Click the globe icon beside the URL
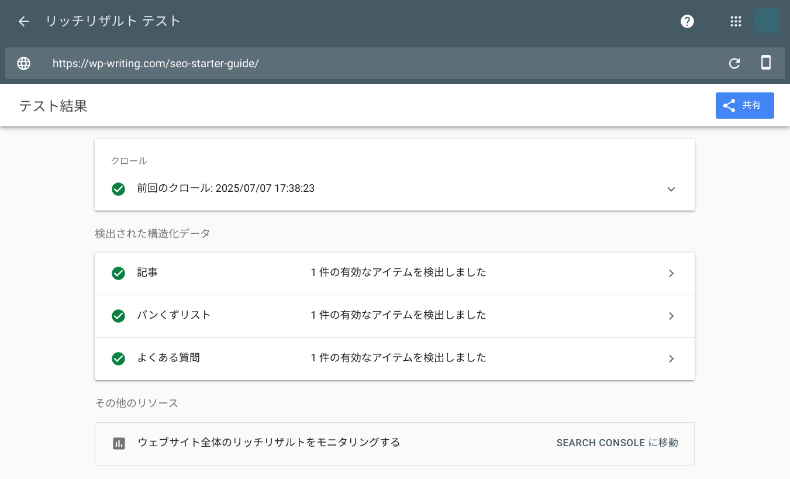 pyautogui.click(x=24, y=63)
